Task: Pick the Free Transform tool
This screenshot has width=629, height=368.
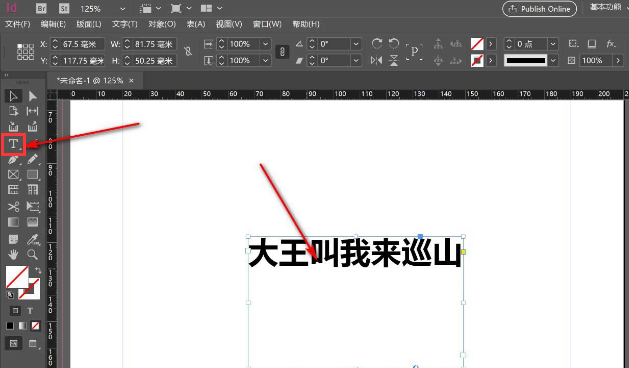Action: click(32, 207)
